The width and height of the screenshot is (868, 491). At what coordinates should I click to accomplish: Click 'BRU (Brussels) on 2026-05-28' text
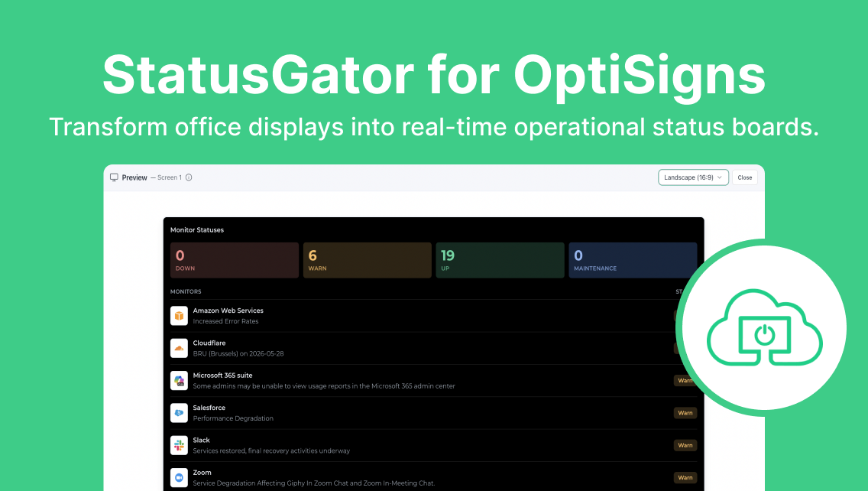pyautogui.click(x=238, y=353)
